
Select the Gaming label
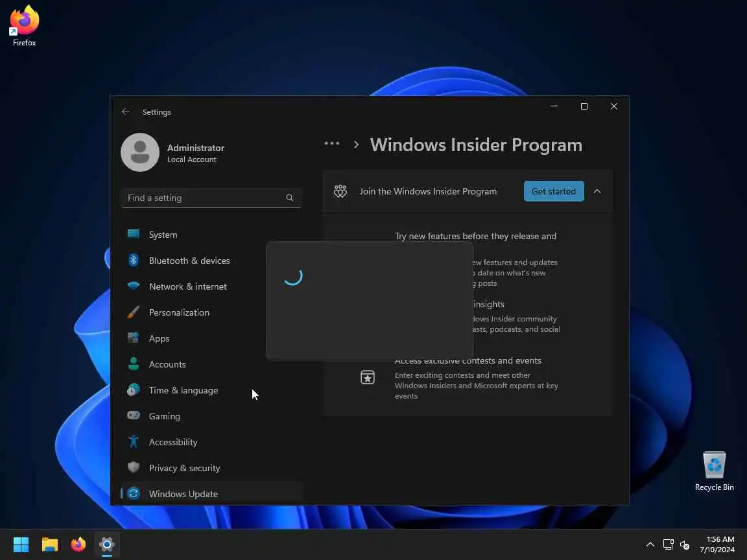[164, 416]
